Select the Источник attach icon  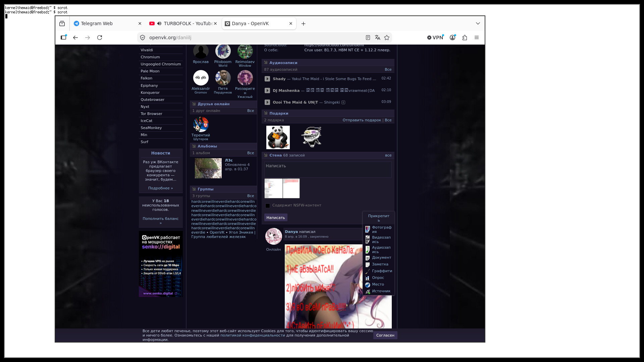(x=368, y=291)
